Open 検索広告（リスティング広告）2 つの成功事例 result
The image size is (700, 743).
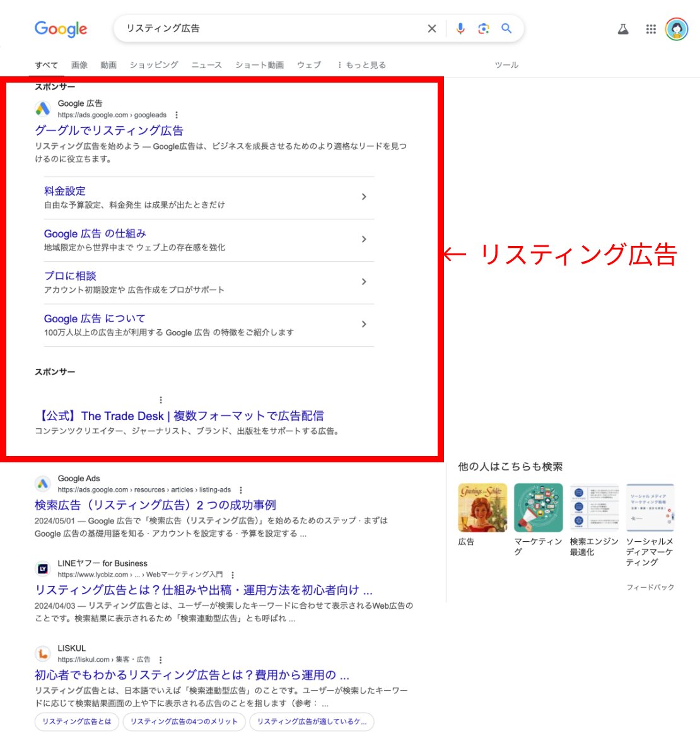(155, 505)
